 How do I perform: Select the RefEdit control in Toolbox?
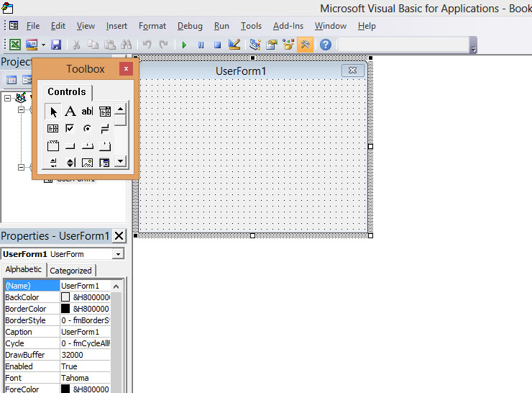[x=104, y=163]
